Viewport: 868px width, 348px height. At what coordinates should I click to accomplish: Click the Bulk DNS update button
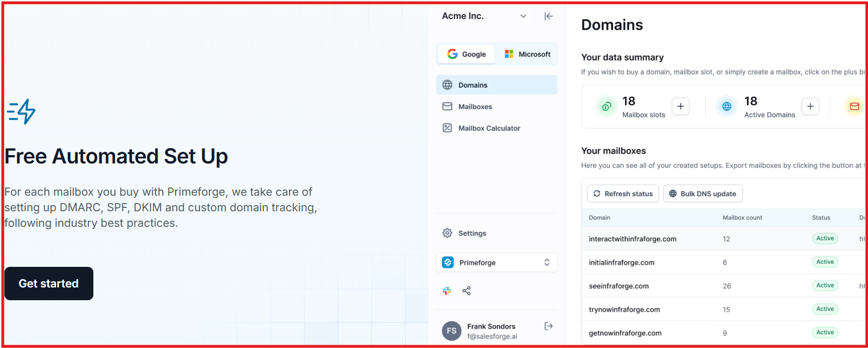[x=703, y=193]
